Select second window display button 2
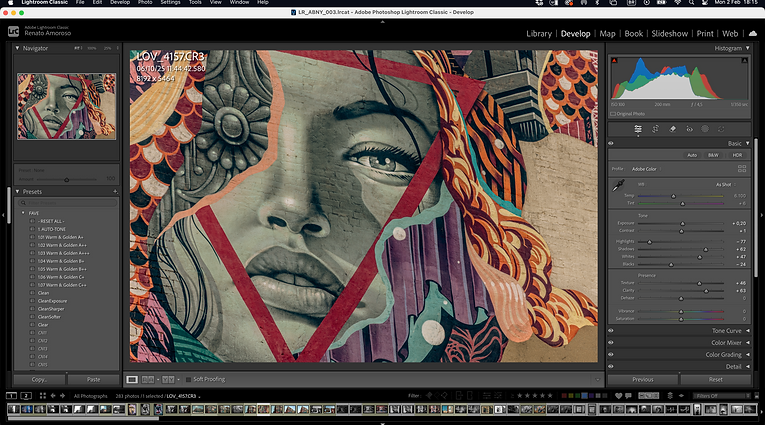This screenshot has width=765, height=425. [x=26, y=396]
